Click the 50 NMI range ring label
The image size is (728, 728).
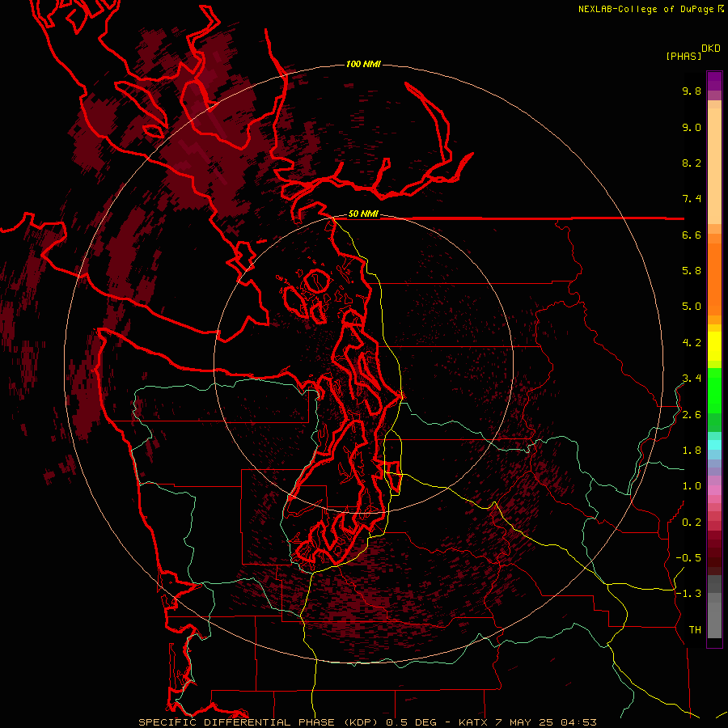[x=363, y=214]
